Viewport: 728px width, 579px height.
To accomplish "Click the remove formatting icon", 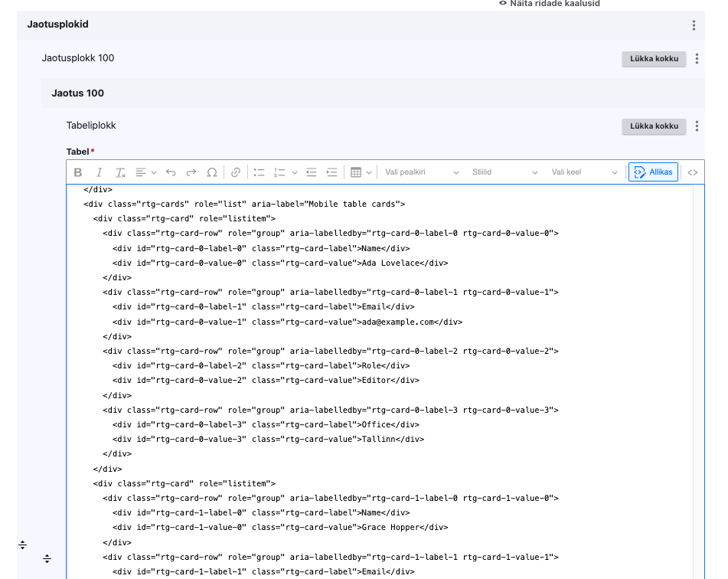I will 120,172.
